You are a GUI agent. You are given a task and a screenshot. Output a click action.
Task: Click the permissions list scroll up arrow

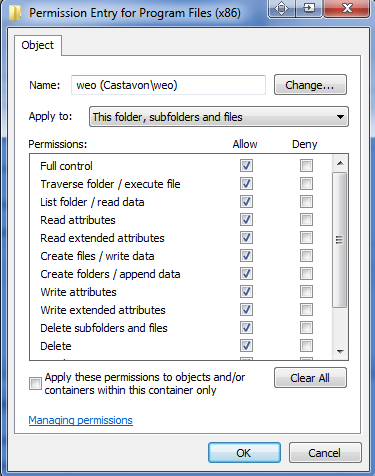click(x=340, y=163)
